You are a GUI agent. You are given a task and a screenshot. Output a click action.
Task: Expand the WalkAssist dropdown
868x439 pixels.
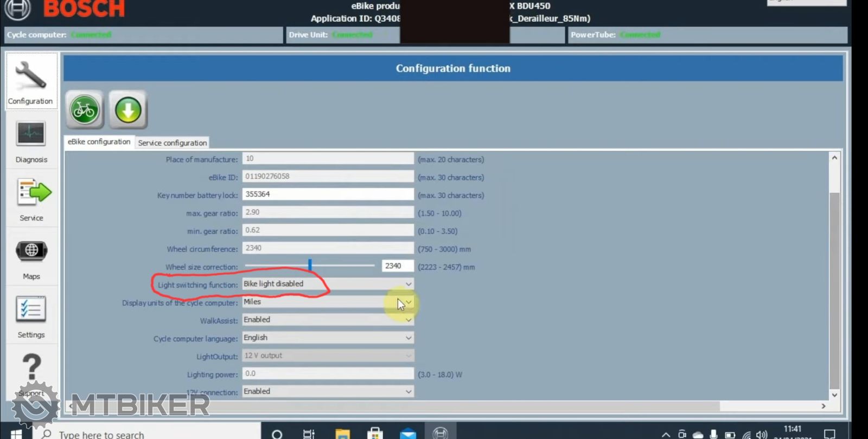coord(409,320)
